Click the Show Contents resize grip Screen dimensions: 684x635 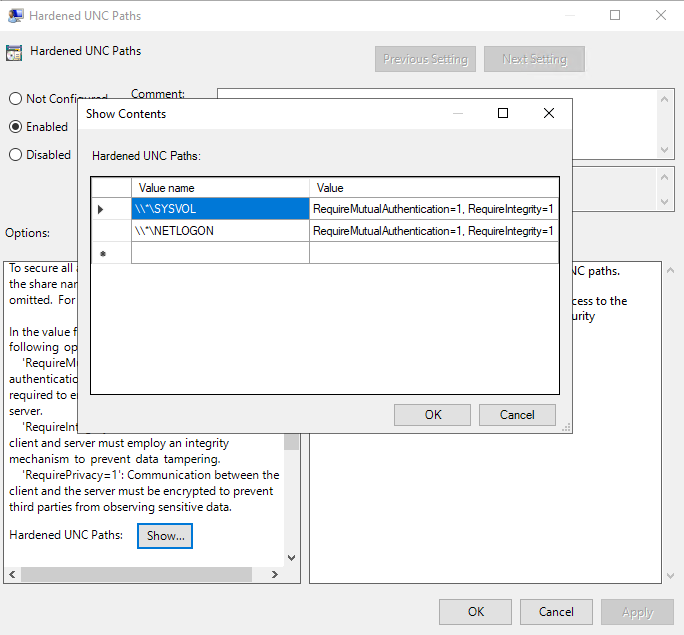pos(566,427)
